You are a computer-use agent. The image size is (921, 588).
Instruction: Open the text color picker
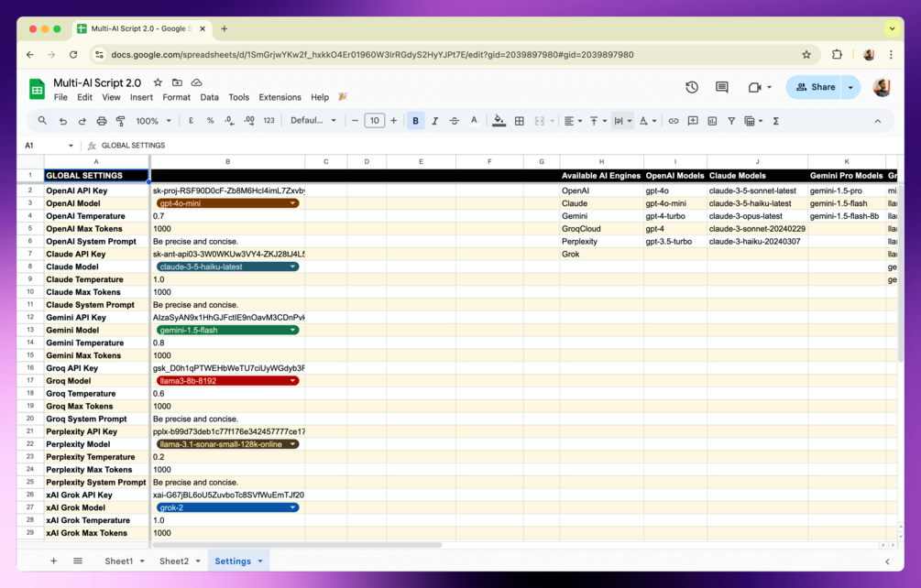474,121
